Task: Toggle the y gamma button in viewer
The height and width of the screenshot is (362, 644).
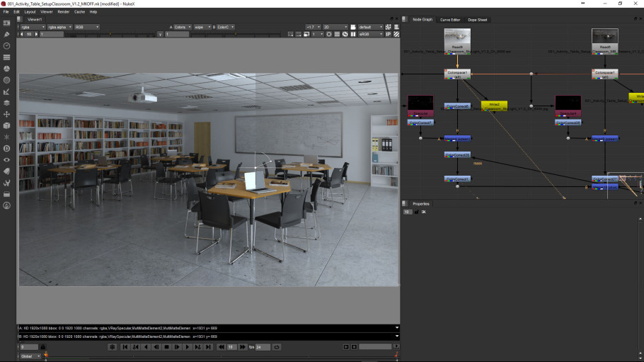Action: click(160, 34)
